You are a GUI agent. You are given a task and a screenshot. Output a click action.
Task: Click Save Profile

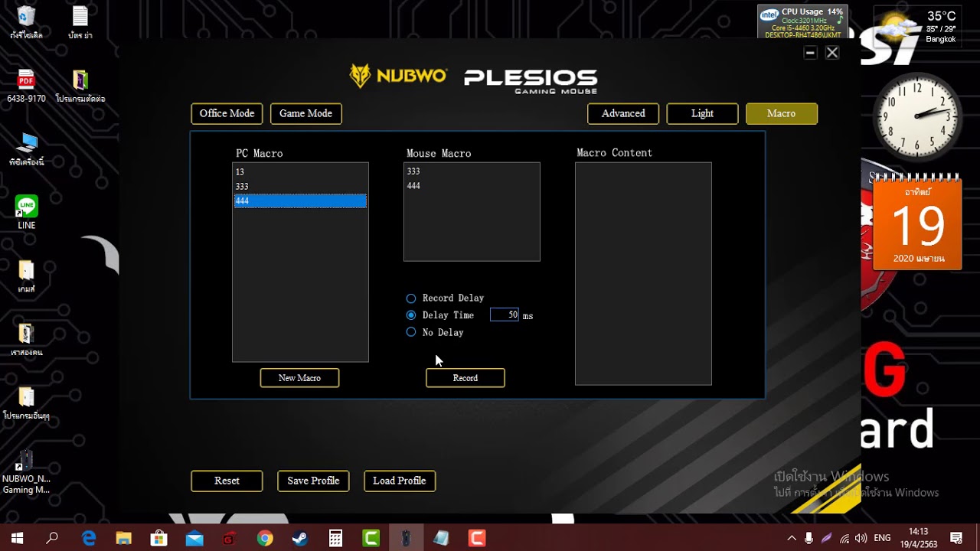(313, 481)
